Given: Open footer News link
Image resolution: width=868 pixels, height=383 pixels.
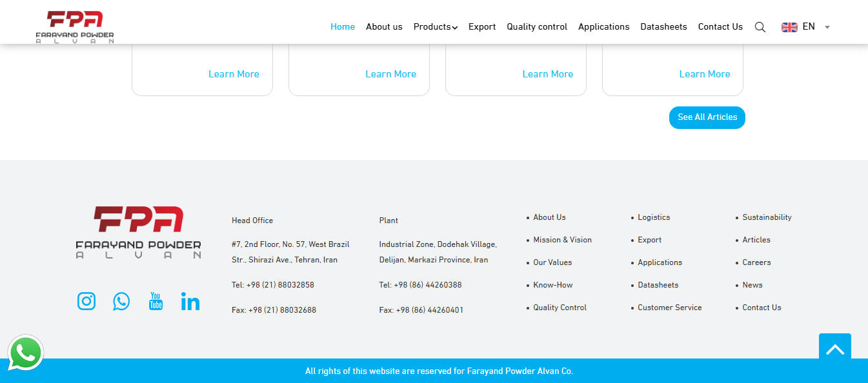Looking at the screenshot, I should point(752,285).
